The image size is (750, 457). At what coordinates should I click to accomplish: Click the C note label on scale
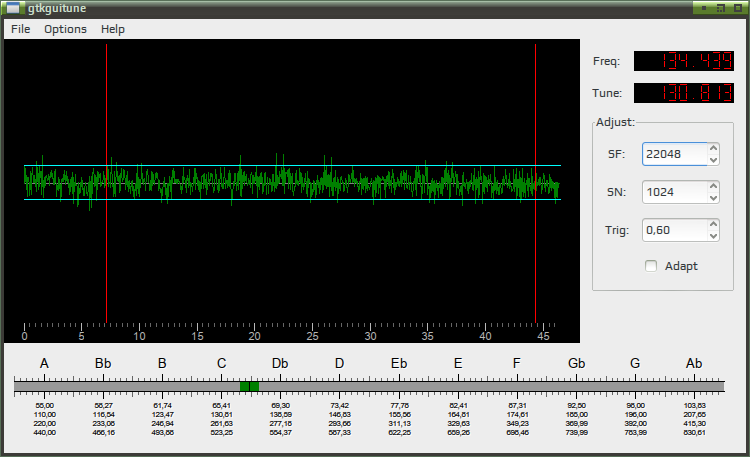pos(221,364)
